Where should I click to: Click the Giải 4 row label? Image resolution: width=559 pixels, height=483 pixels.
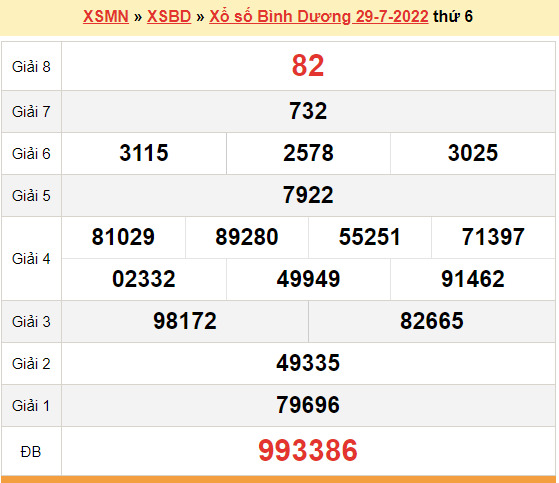point(31,259)
